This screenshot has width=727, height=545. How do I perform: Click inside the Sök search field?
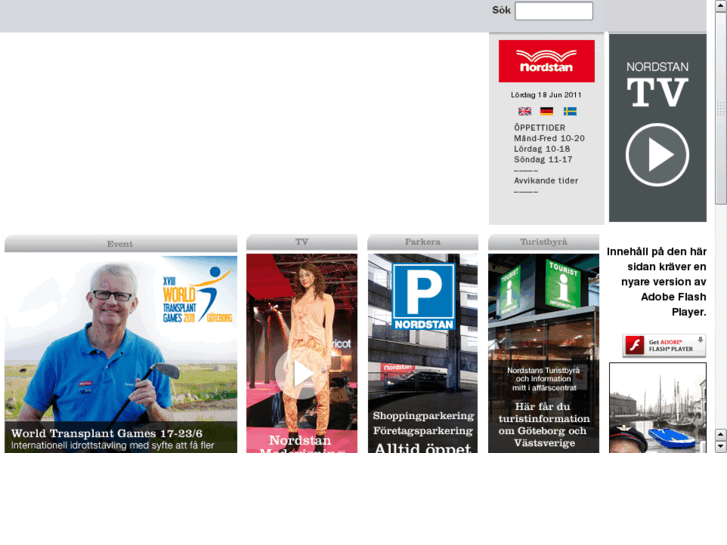(x=554, y=11)
